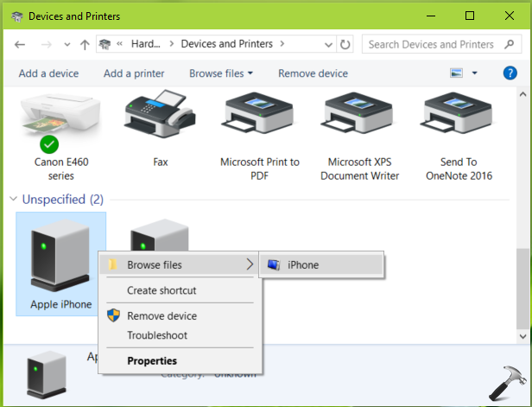Click the Unspecified (2) group header
This screenshot has width=532, height=407.
[63, 200]
